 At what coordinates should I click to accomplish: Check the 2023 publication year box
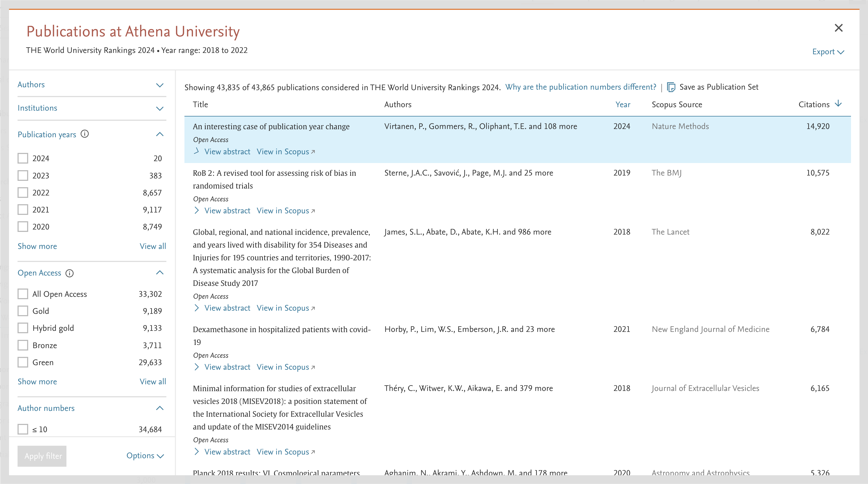point(23,176)
